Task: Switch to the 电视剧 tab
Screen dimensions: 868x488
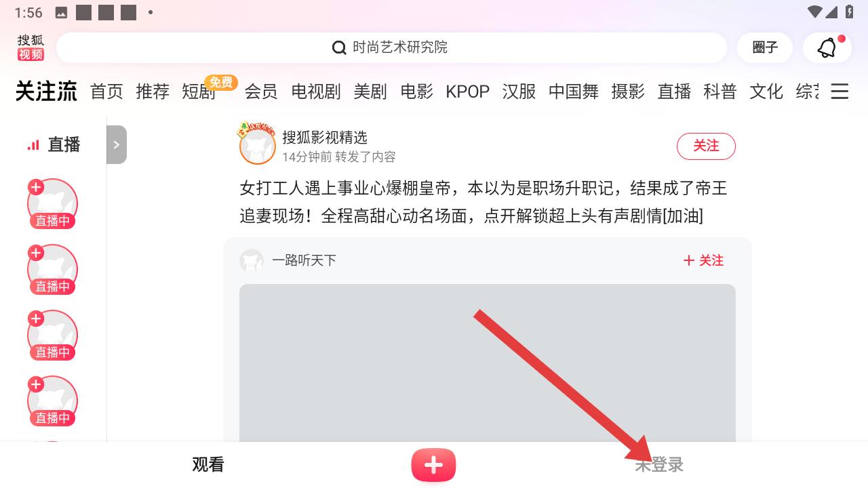Action: [316, 91]
